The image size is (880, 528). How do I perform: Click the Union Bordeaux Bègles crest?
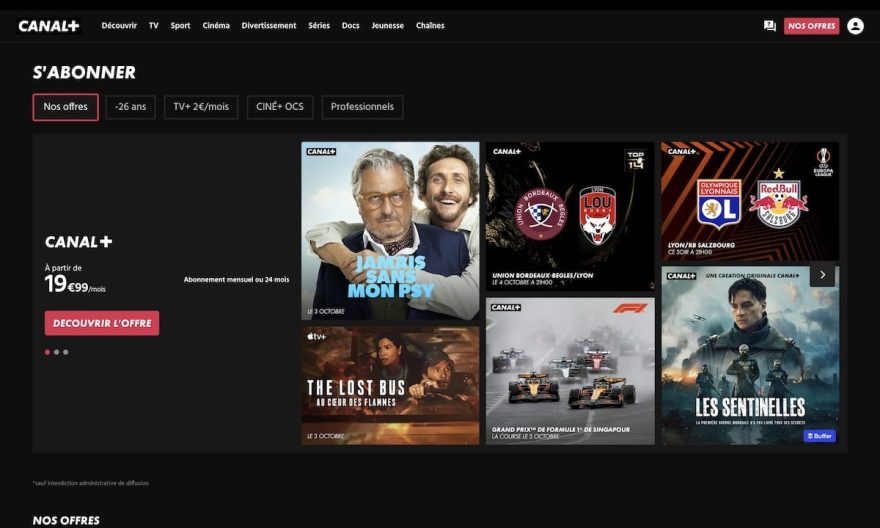540,214
